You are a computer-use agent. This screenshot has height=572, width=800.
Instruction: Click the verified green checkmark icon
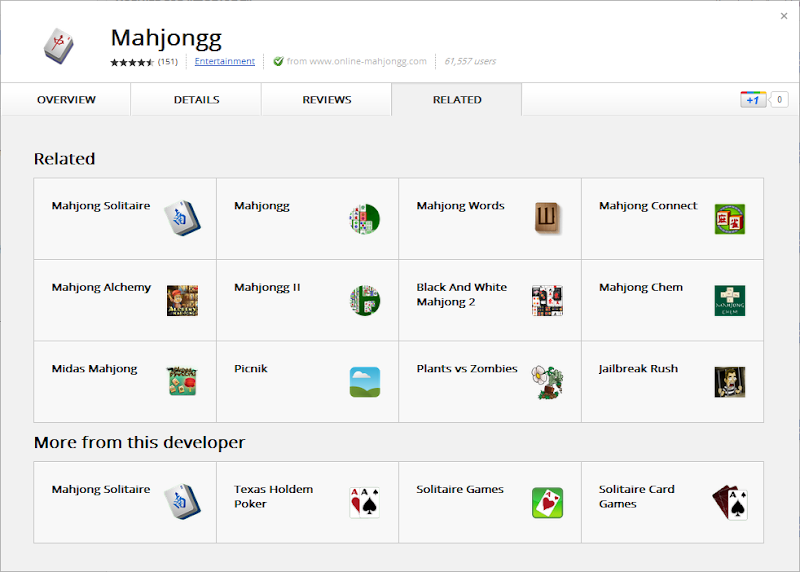[x=278, y=61]
